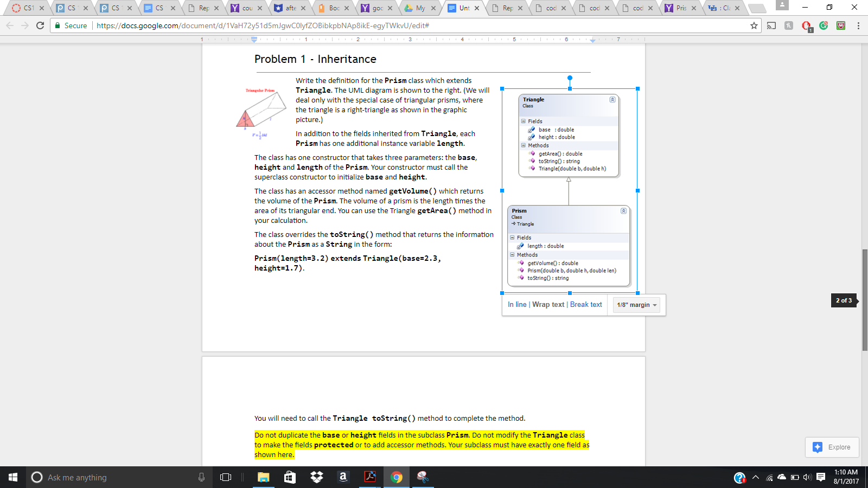Open the 1/8" margin dropdown
Viewport: 868px width, 488px height.
click(x=637, y=305)
